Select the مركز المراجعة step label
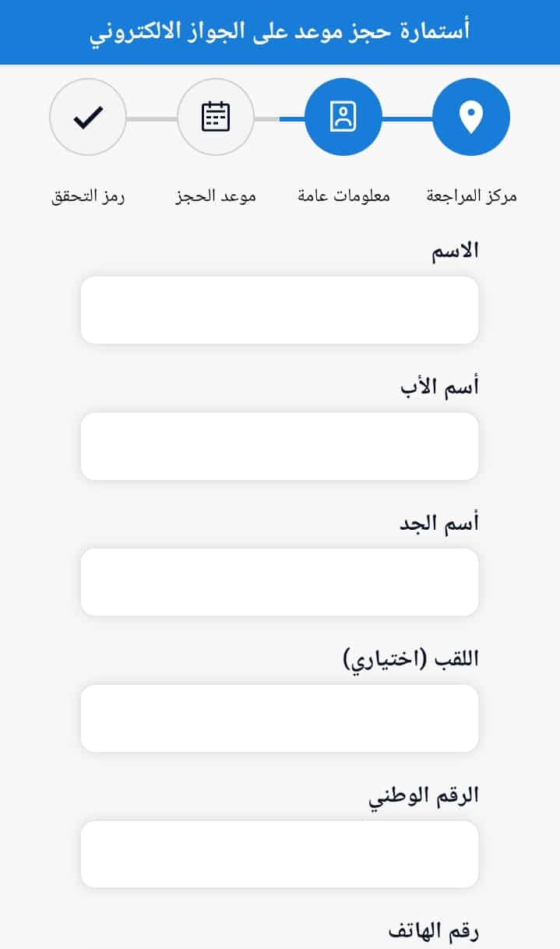 (471, 196)
